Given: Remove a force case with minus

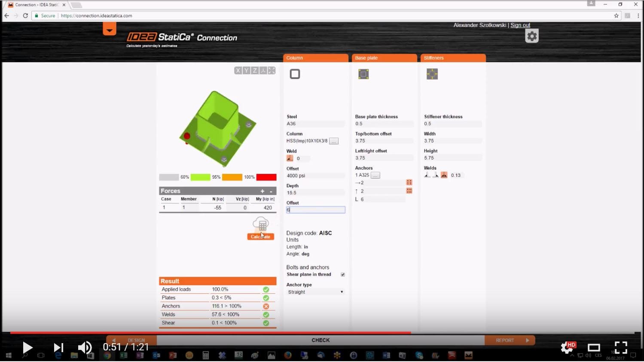Looking at the screenshot, I should 271,191.
